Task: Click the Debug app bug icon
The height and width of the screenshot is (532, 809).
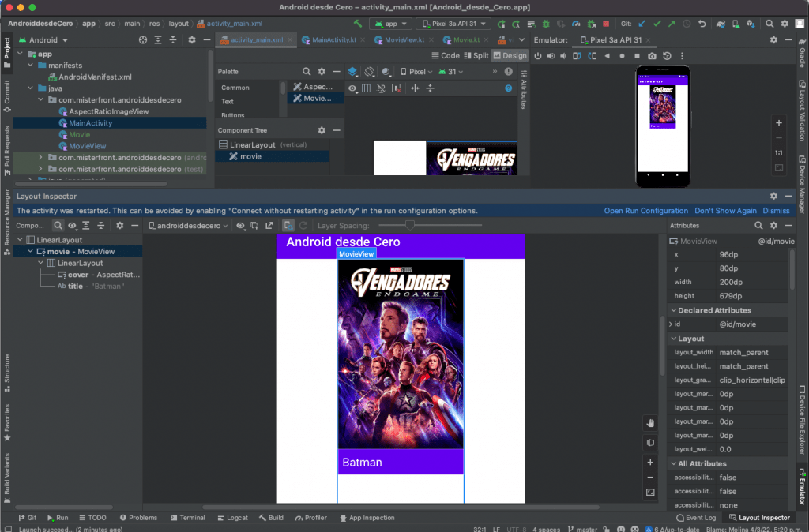Action: 546,24
